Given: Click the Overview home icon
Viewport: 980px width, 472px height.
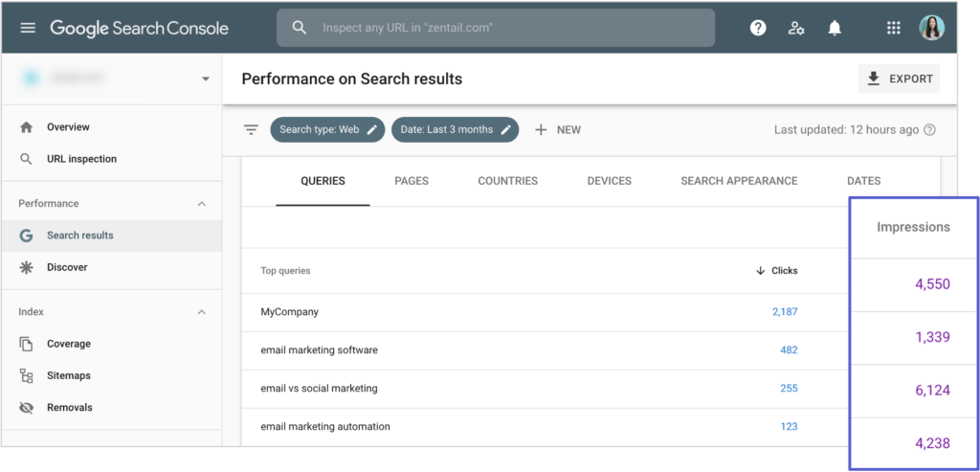Looking at the screenshot, I should pos(26,127).
